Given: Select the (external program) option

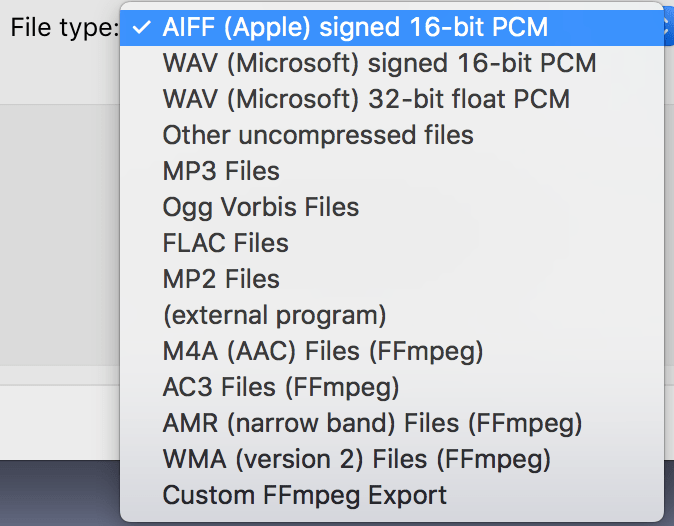Looking at the screenshot, I should pyautogui.click(x=274, y=315).
